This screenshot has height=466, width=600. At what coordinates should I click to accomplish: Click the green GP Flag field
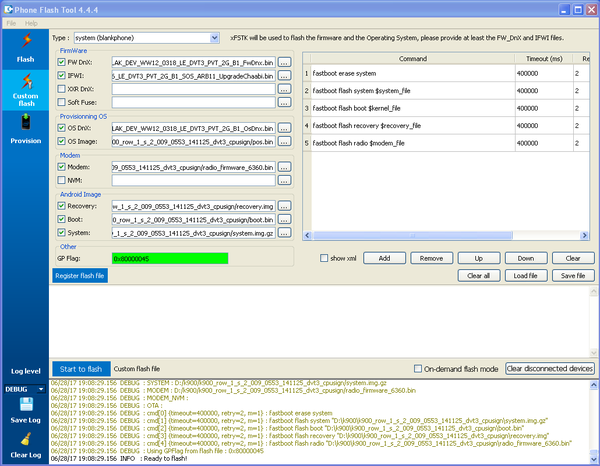[x=170, y=258]
